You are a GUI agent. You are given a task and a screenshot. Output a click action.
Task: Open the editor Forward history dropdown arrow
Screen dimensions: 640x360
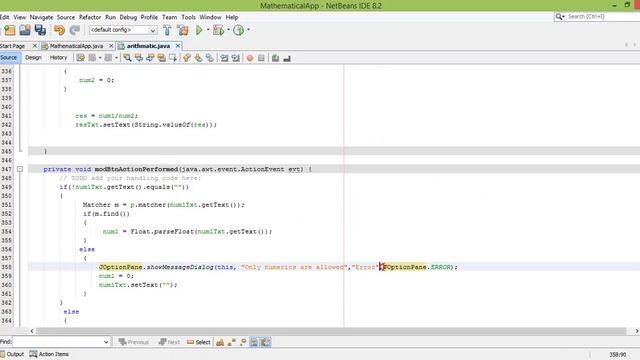point(116,58)
